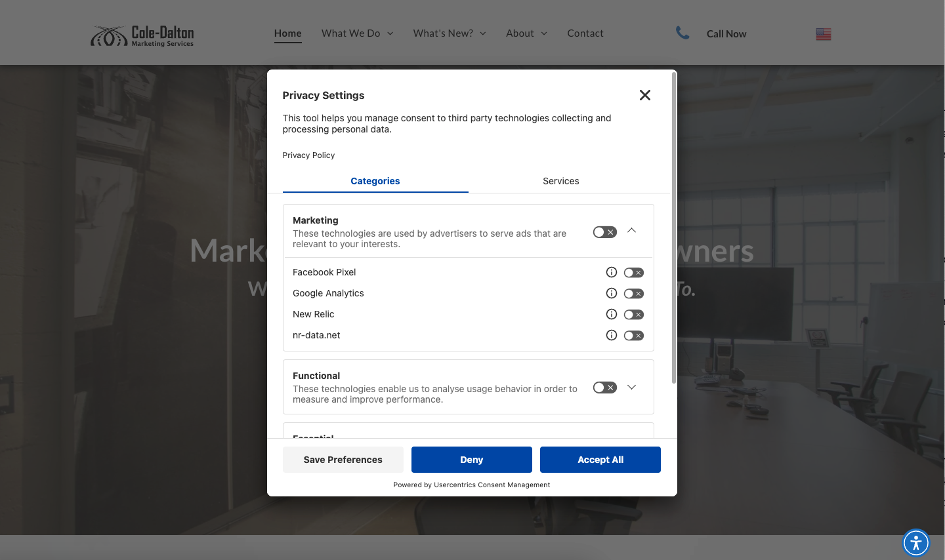Click the Google Analytics service label
The image size is (945, 560).
(328, 293)
